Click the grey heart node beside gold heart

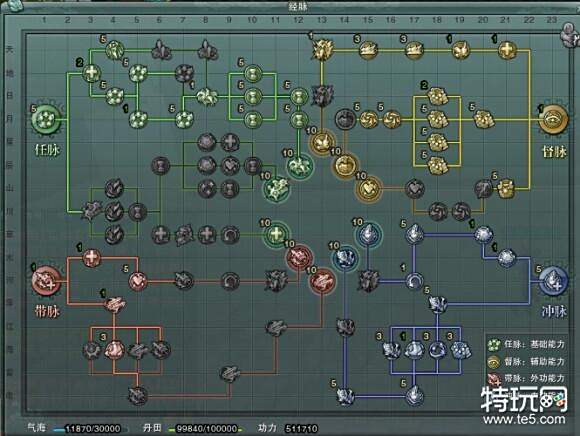click(415, 189)
